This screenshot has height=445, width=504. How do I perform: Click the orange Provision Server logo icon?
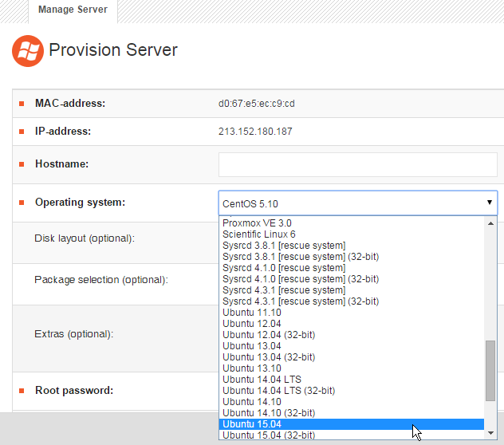28,51
